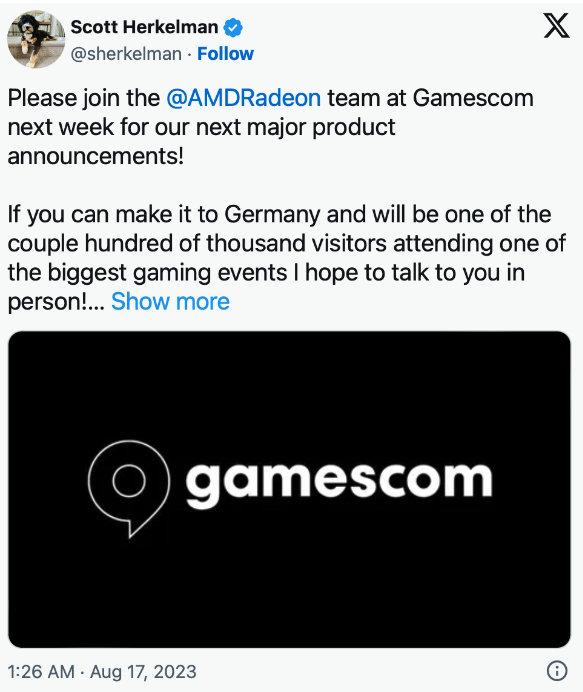
Task: Click the gamescom speech bubble logo
Action: (x=129, y=488)
